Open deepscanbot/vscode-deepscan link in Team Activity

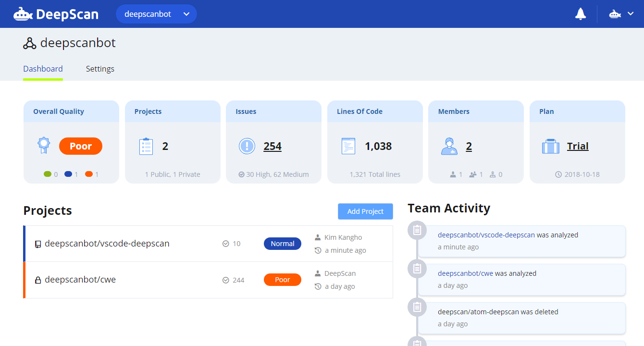click(x=486, y=235)
